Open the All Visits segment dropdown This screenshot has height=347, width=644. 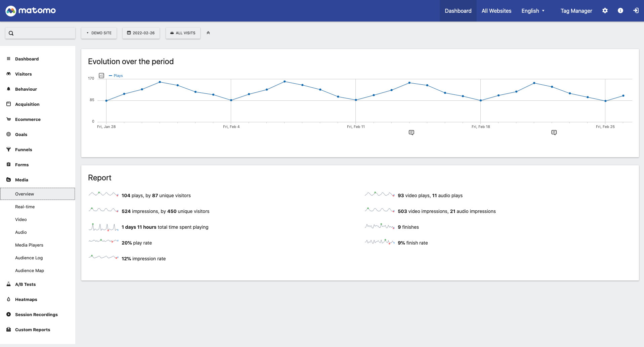point(183,33)
